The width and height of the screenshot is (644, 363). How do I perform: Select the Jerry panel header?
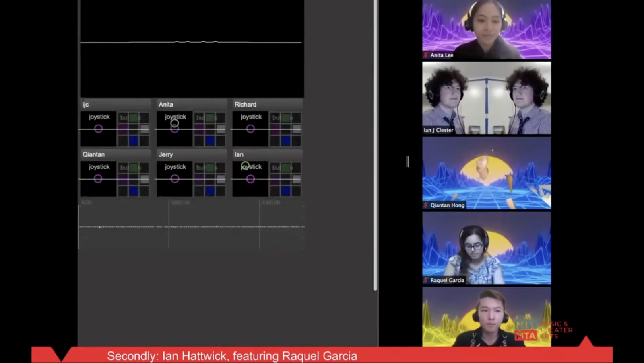tap(191, 154)
